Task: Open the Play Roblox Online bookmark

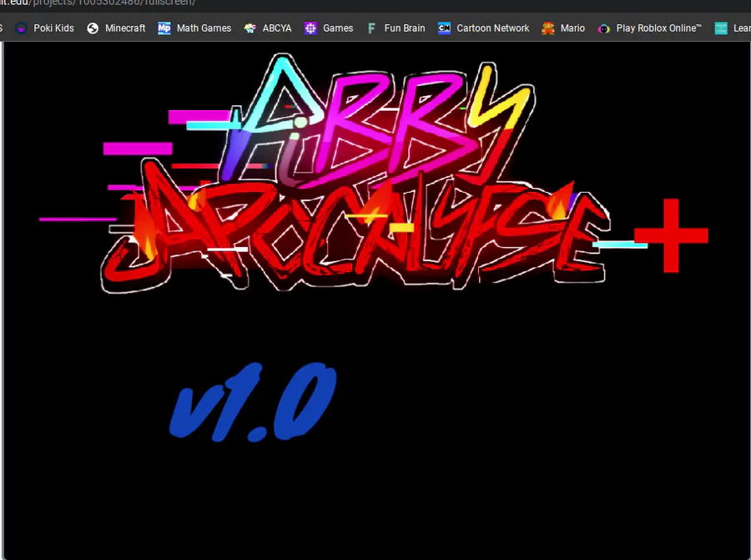Action: point(649,28)
